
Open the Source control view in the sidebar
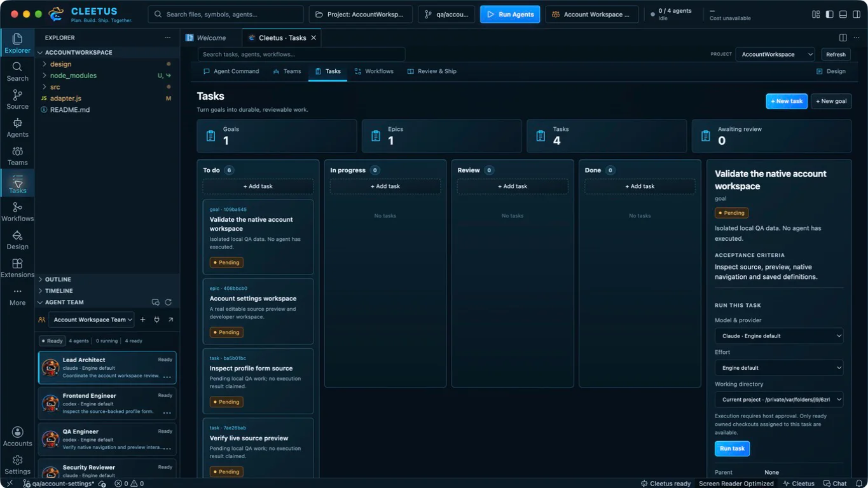click(x=17, y=99)
